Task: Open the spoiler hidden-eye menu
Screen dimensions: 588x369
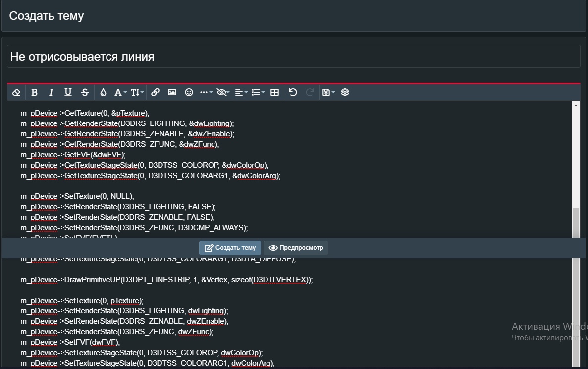Action: [x=223, y=92]
